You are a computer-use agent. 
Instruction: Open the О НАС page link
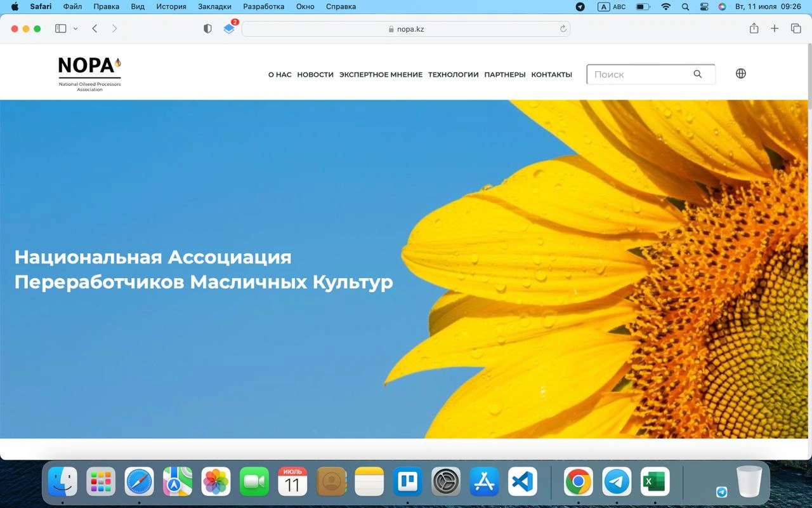280,74
